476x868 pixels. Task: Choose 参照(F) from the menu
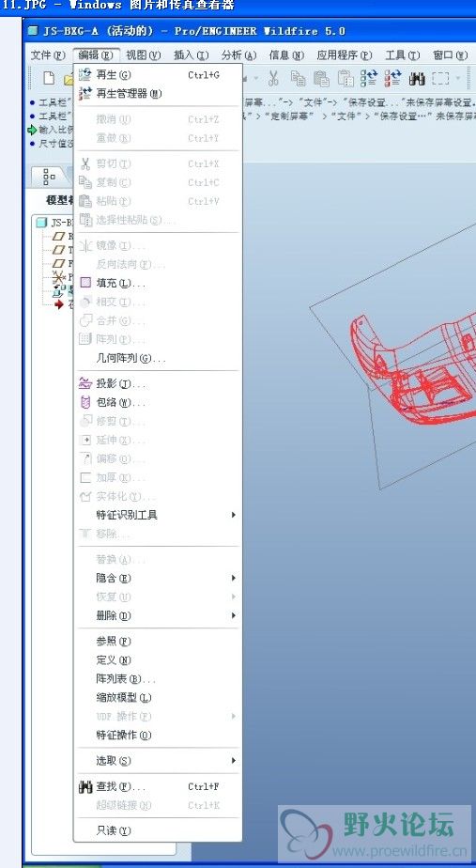click(x=159, y=641)
